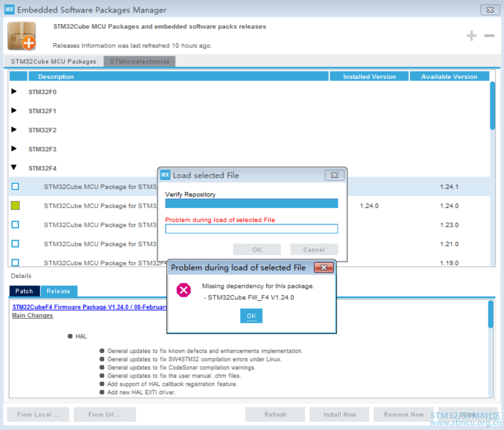Expand the STM32F2 package group

click(x=14, y=130)
